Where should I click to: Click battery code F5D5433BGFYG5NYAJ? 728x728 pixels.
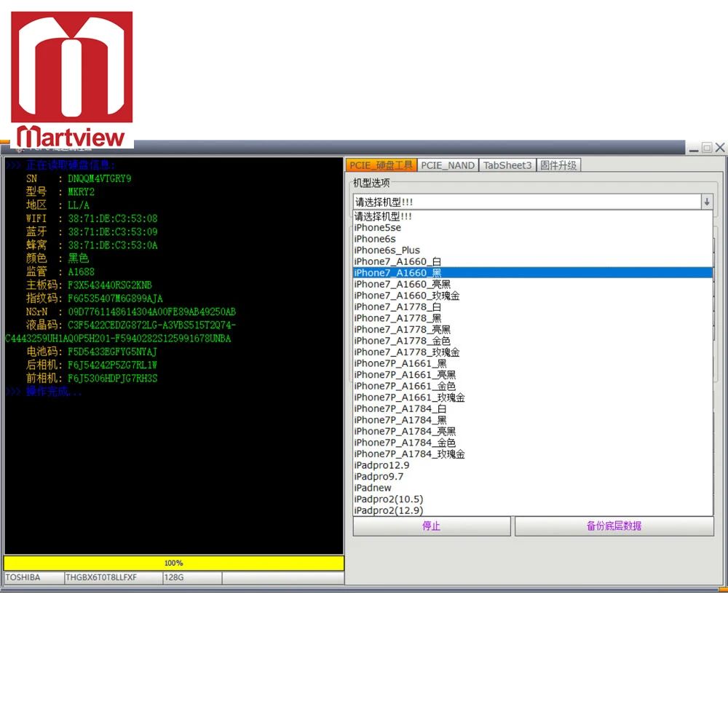pos(112,352)
